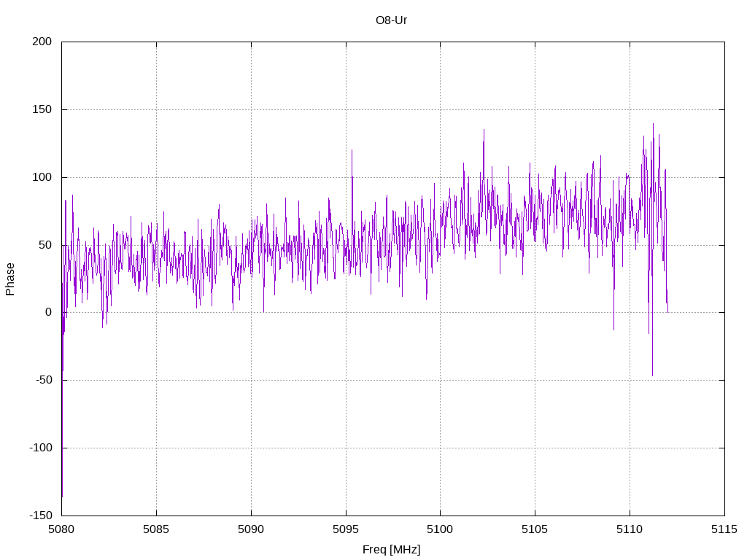Viewport: 747px width, 560px height.
Task: Click the x-axis tick label 5105
Action: [535, 529]
